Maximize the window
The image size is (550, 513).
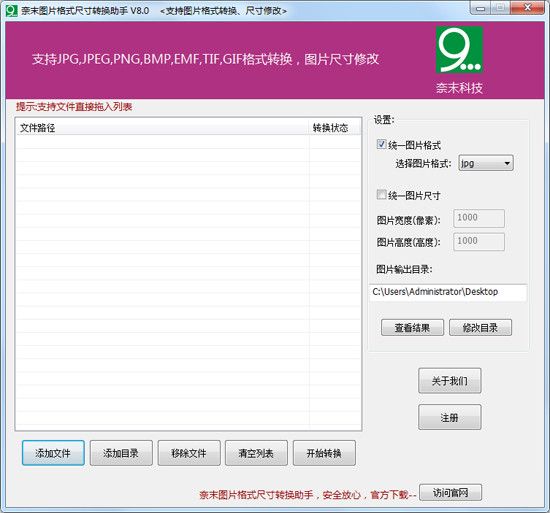click(x=501, y=9)
